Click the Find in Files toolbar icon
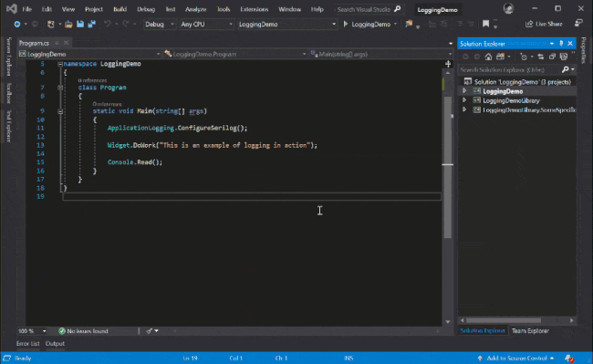The height and width of the screenshot is (364, 593). (409, 25)
